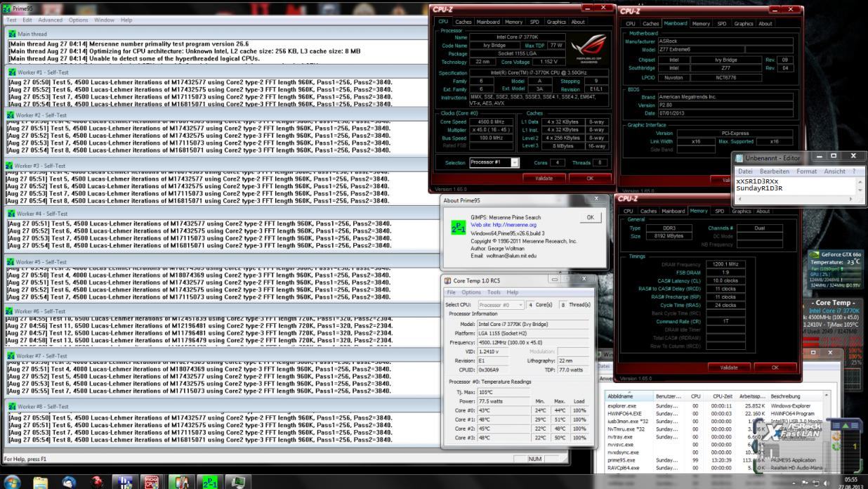Image resolution: width=868 pixels, height=489 pixels.
Task: Select the green Prime95 taskbar icon
Action: (209, 482)
